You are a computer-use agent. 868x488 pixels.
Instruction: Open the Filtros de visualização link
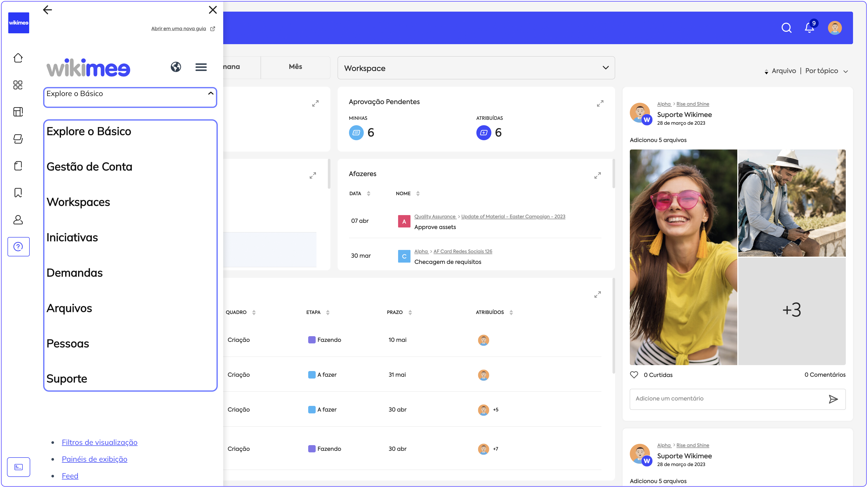[99, 442]
